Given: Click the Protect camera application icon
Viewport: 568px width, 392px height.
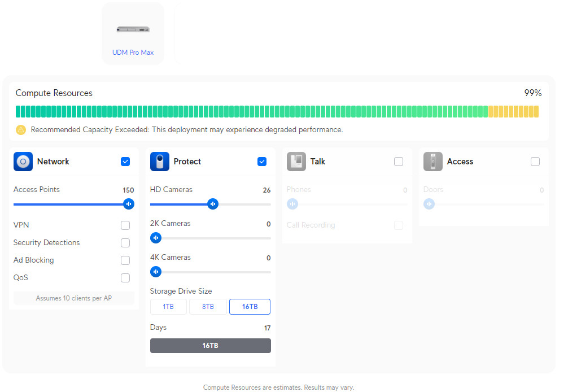Looking at the screenshot, I should 160,162.
